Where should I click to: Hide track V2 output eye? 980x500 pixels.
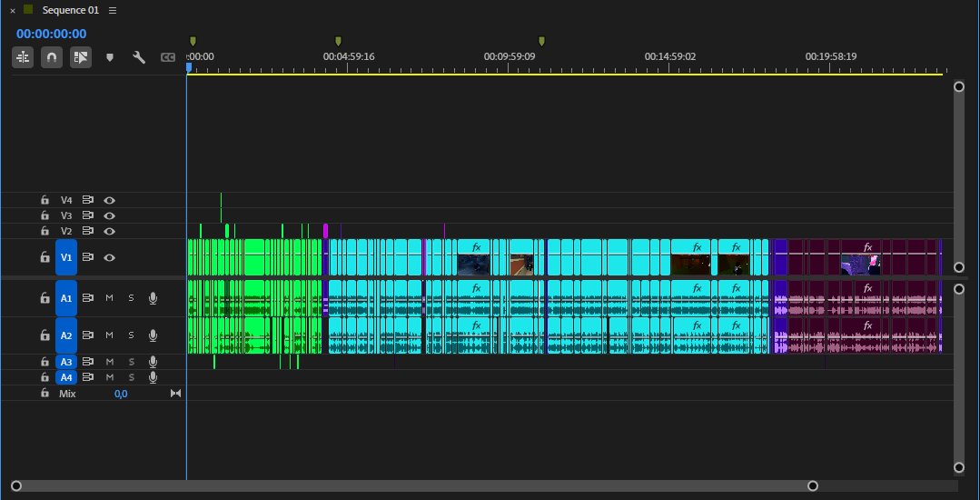point(109,231)
